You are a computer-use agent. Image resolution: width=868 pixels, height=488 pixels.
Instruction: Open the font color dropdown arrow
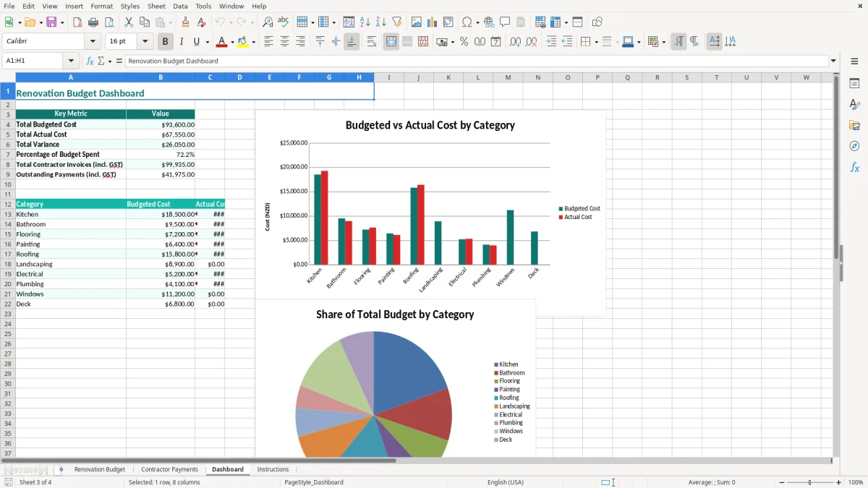(x=232, y=42)
